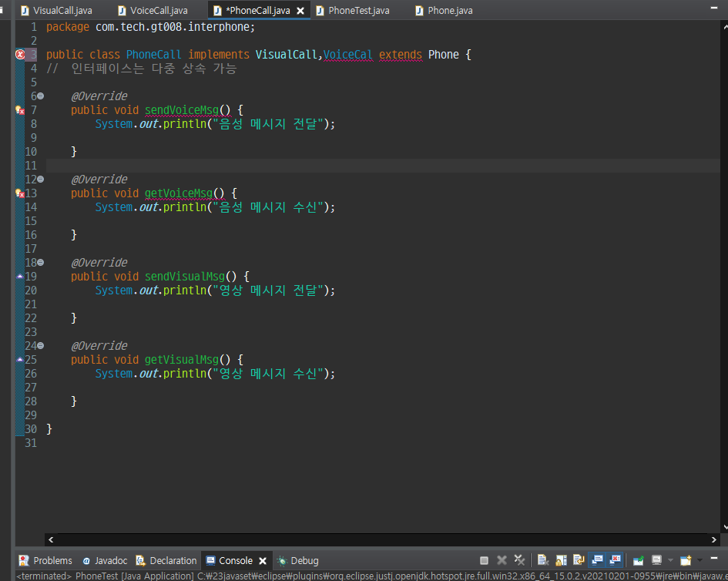Minimize the Console panel
Image resolution: width=728 pixels, height=581 pixels.
pos(715,558)
